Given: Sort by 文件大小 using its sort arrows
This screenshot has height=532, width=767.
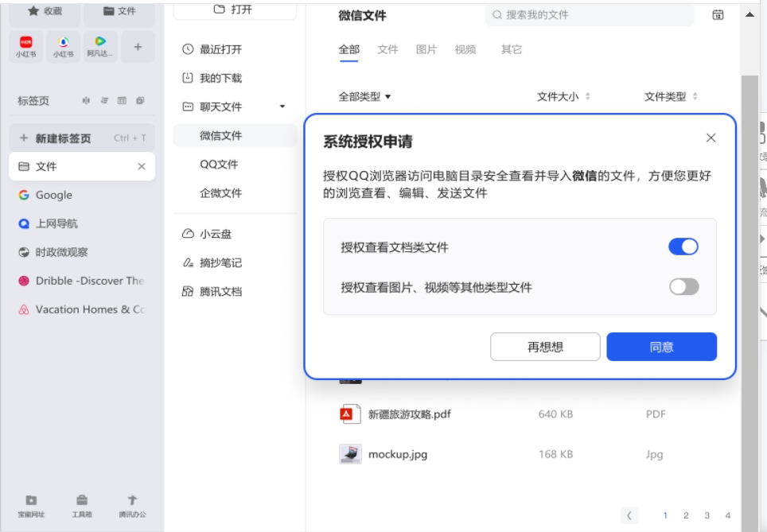Looking at the screenshot, I should (587, 96).
